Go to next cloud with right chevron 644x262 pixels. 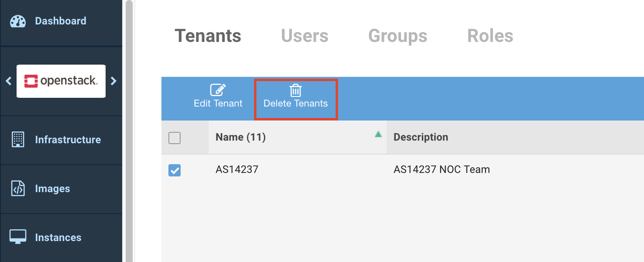(x=114, y=81)
